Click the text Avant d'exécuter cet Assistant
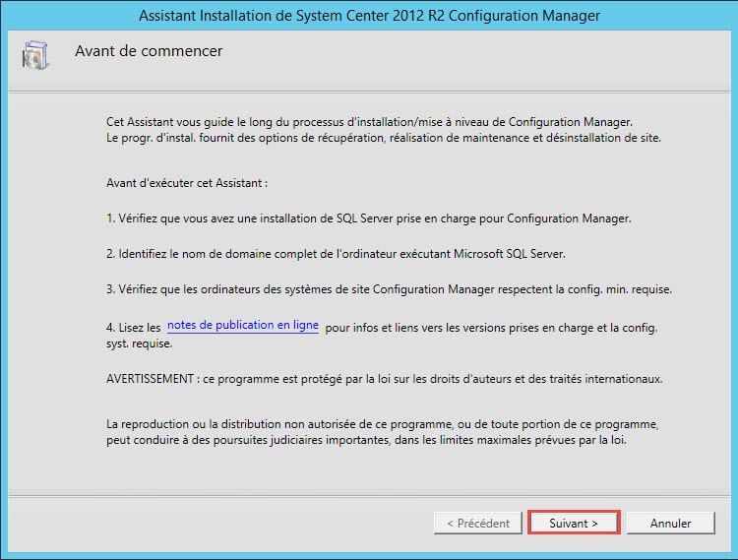 [187, 183]
